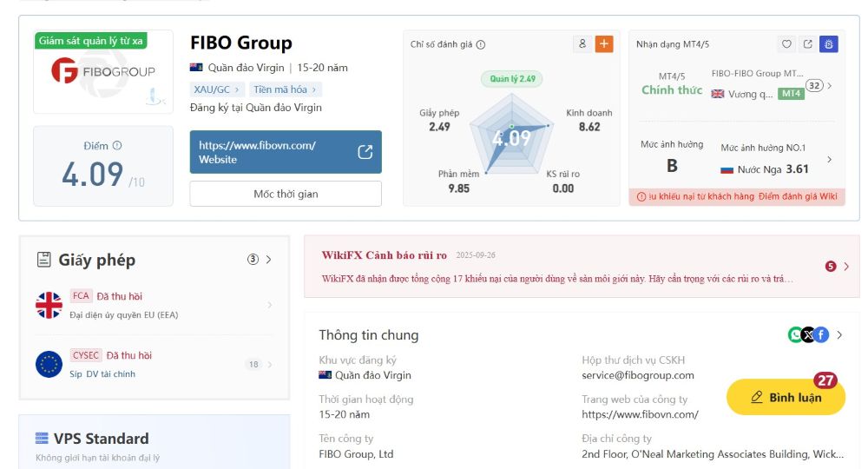Screen dimensions: 868x469
Task: Click the person icon beside the plus button
Action: (582, 44)
